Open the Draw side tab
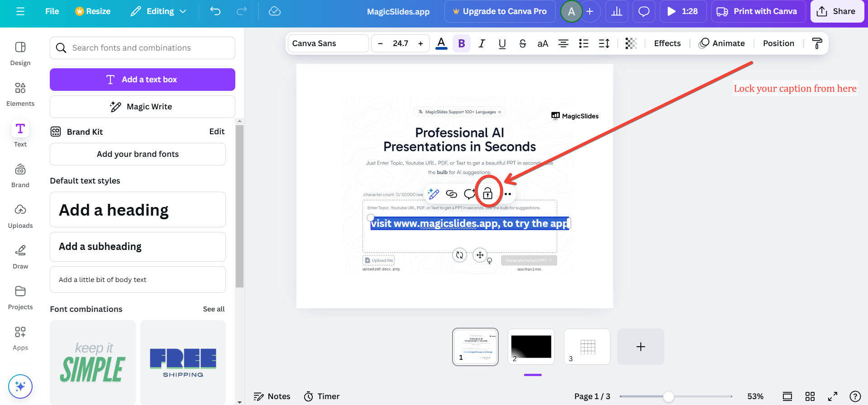The height and width of the screenshot is (405, 868). (20, 257)
